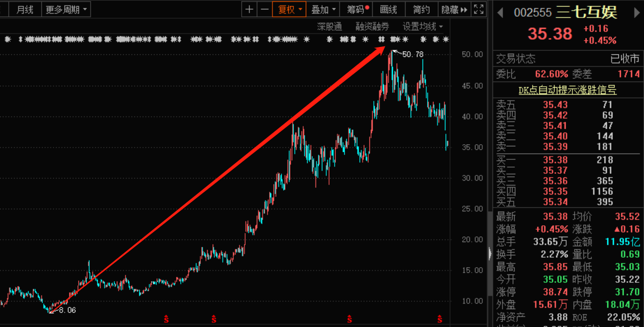Enter fullscreen with the expand icon

point(478,10)
